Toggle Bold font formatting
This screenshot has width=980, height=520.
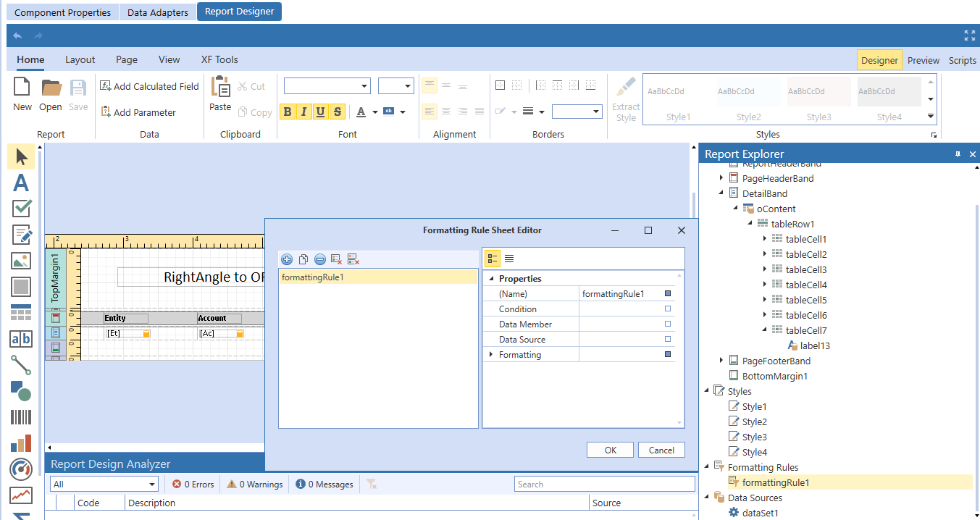coord(288,112)
